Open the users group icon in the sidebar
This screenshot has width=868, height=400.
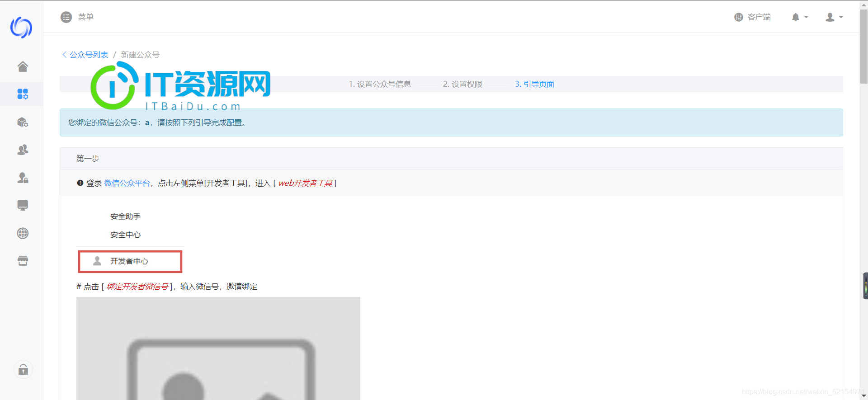[23, 150]
